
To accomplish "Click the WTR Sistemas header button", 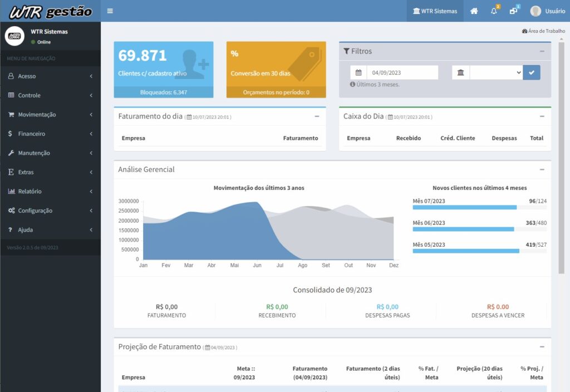I will [x=435, y=11].
